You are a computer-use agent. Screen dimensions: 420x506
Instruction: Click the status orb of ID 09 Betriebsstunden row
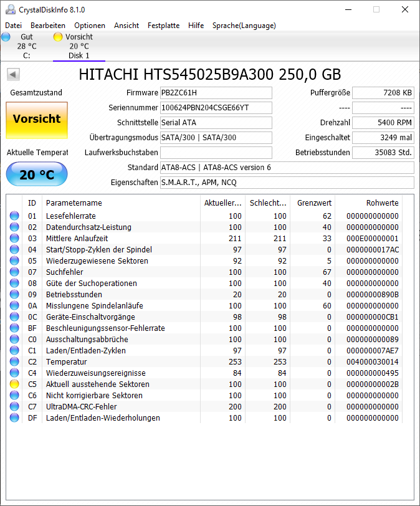tap(14, 294)
